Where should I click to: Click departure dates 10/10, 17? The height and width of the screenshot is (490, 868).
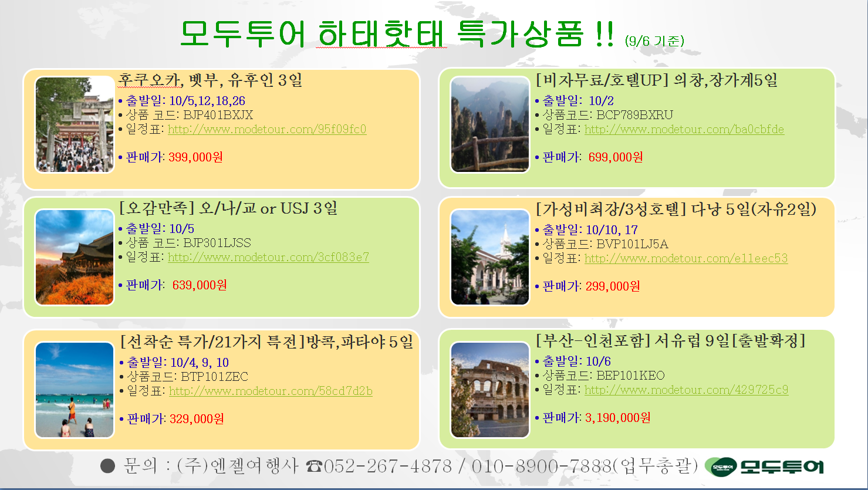612,230
